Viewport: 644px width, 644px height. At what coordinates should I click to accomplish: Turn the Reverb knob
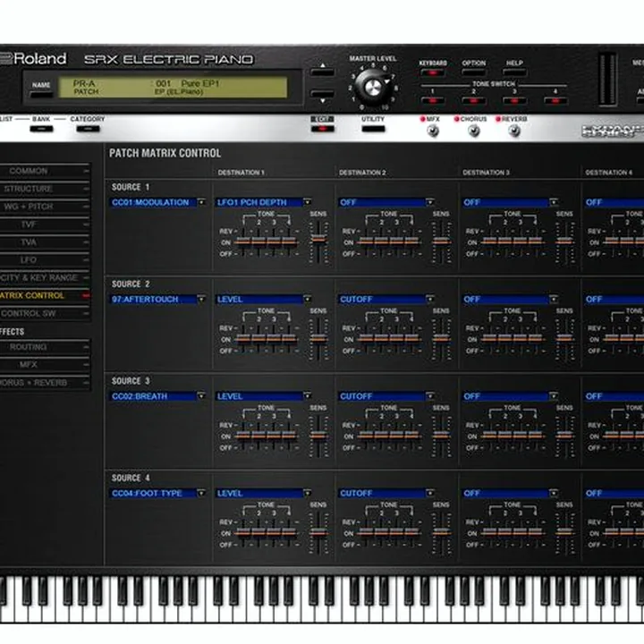coord(514,131)
